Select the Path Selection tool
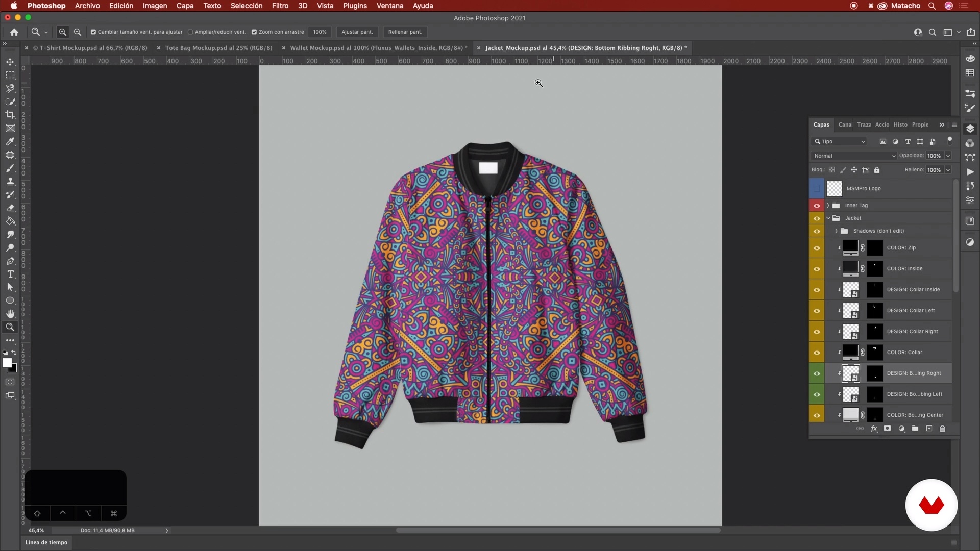This screenshot has width=980, height=551. 10,287
